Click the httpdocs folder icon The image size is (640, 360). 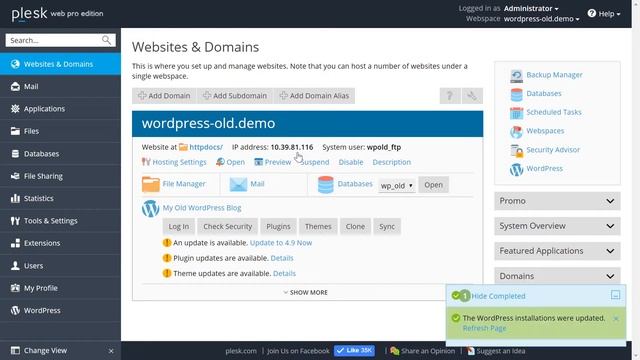183,147
